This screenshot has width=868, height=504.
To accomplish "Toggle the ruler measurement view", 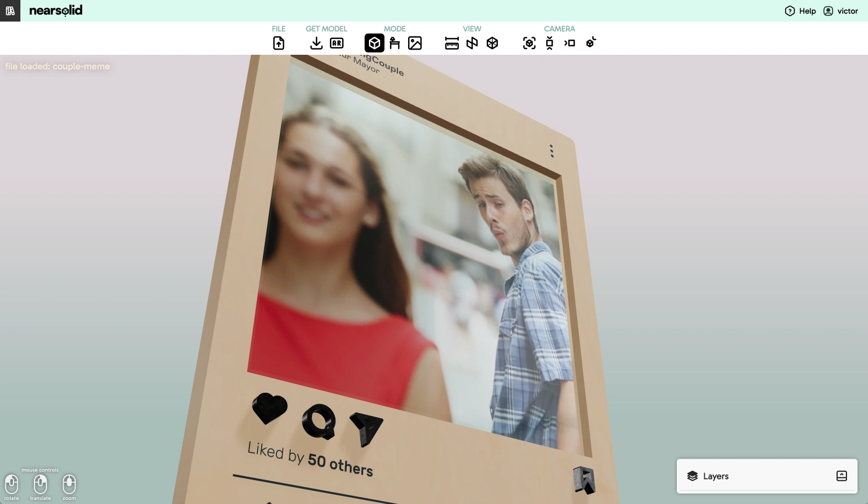I will click(x=452, y=43).
